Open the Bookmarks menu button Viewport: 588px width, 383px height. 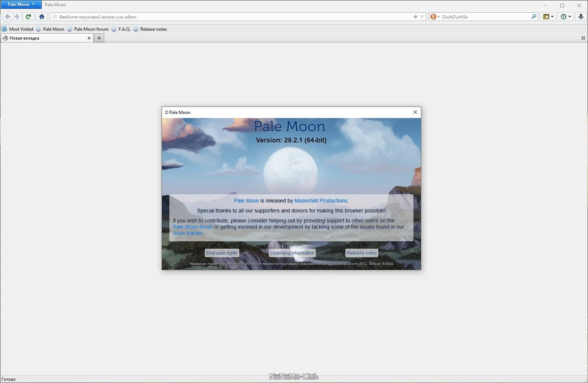548,17
